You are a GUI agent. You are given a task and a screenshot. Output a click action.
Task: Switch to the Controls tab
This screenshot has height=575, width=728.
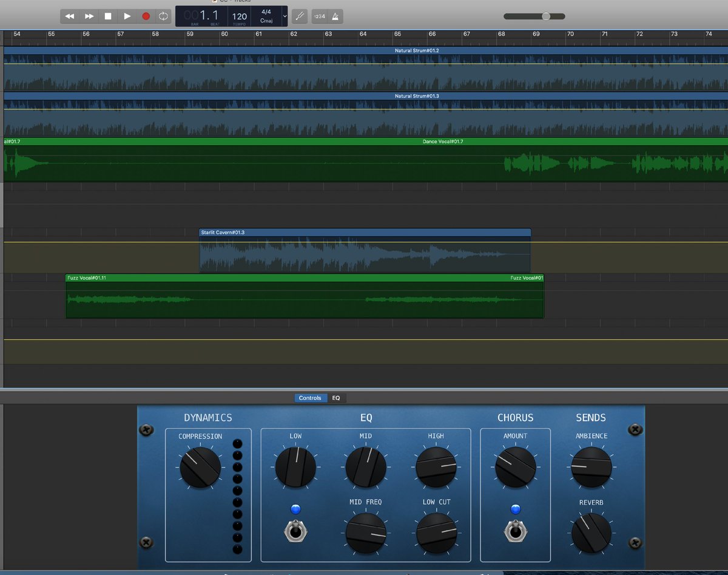tap(310, 398)
